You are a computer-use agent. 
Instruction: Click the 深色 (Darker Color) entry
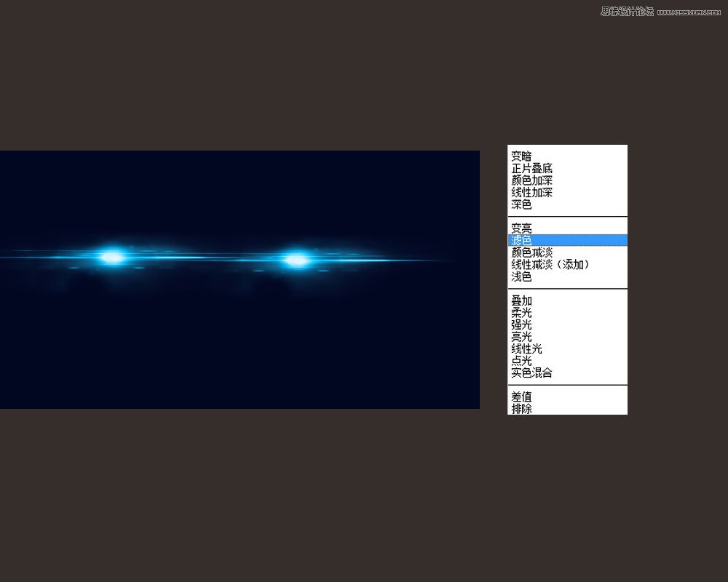pyautogui.click(x=521, y=205)
